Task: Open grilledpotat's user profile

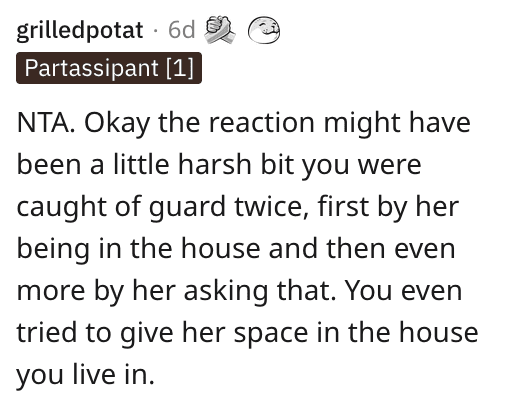Action: click(x=80, y=30)
